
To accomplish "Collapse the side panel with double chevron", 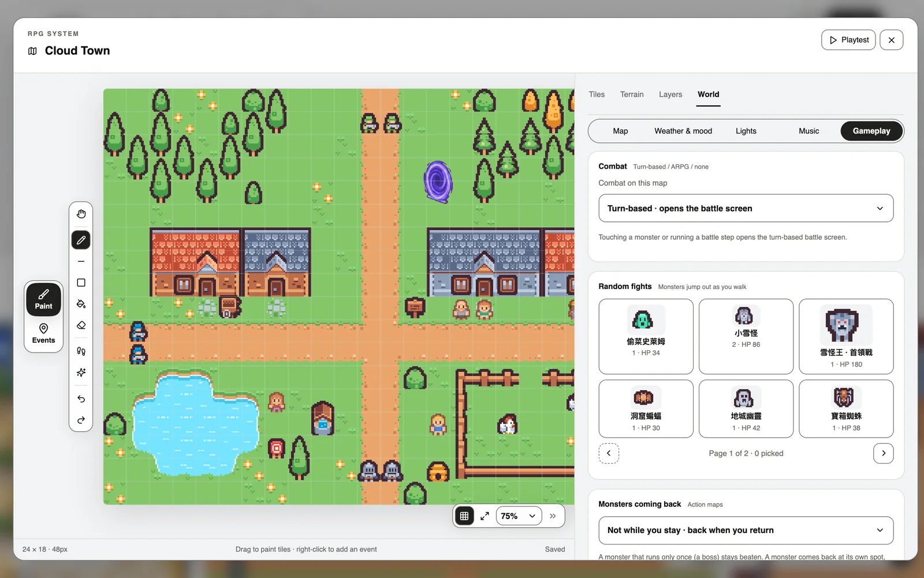I will click(553, 516).
